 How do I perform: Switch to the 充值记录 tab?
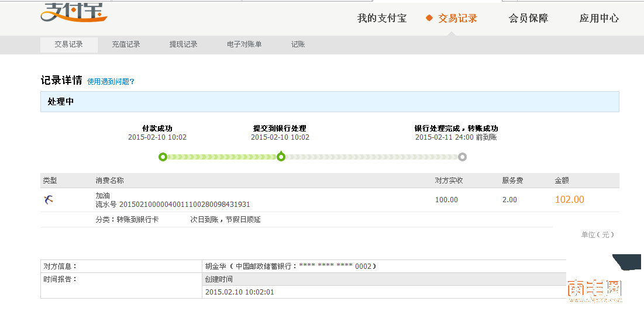pyautogui.click(x=126, y=44)
